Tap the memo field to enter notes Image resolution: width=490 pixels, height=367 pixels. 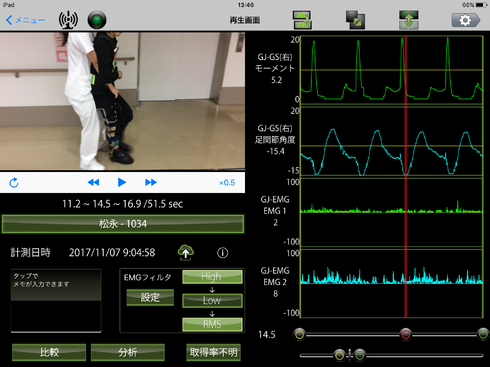[x=56, y=301]
